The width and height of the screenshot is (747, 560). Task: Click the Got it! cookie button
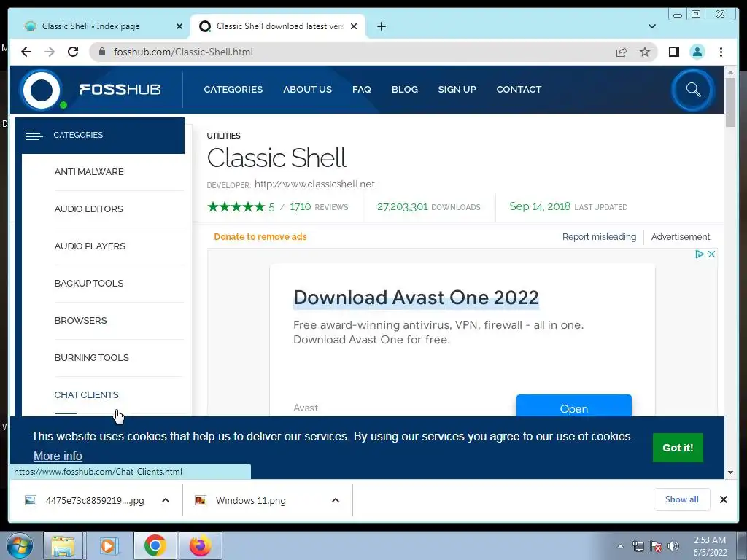click(678, 448)
